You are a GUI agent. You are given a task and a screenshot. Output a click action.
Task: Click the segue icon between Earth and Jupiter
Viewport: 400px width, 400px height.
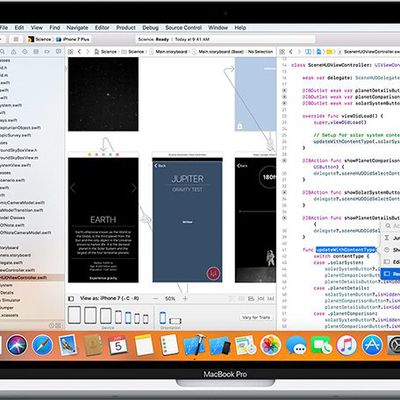click(145, 220)
